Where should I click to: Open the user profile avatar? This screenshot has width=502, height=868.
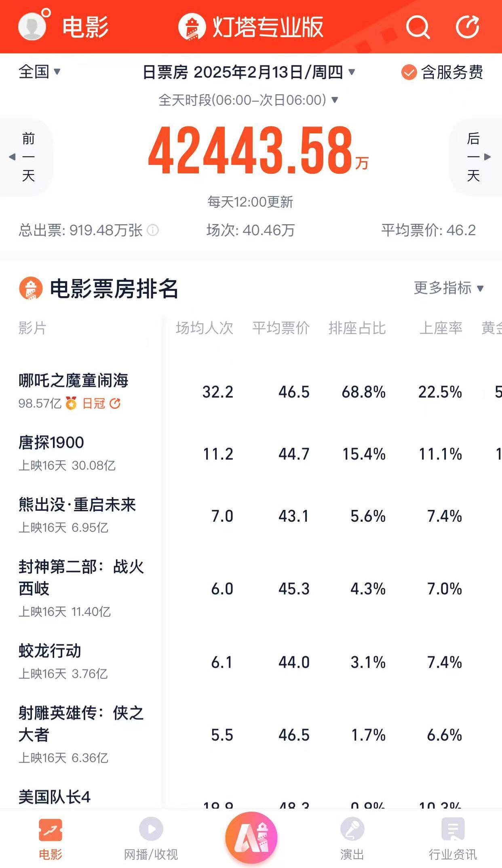(32, 26)
